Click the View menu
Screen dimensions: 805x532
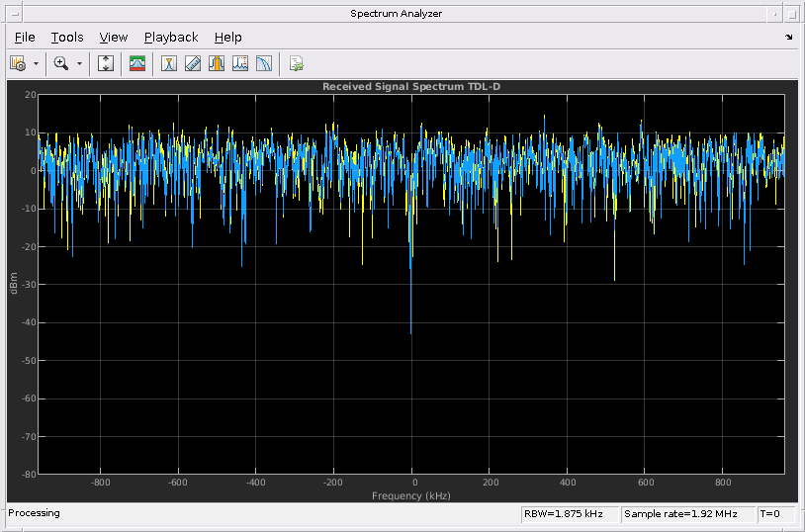114,38
